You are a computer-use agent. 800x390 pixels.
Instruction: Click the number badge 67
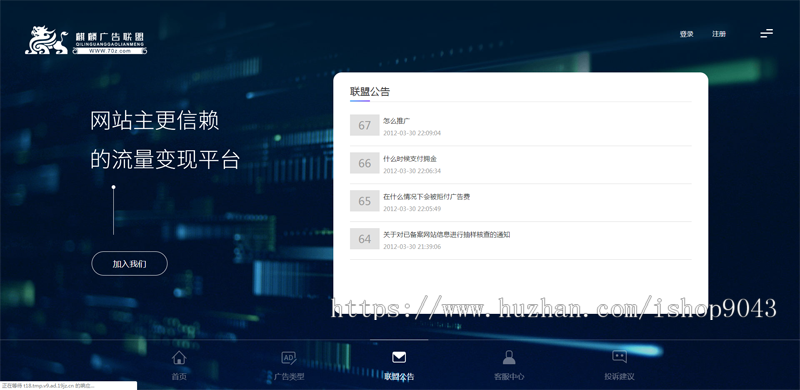(364, 125)
